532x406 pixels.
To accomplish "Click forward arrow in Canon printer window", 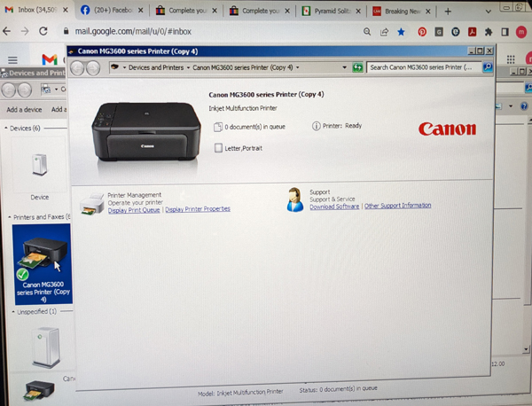I will tap(93, 68).
